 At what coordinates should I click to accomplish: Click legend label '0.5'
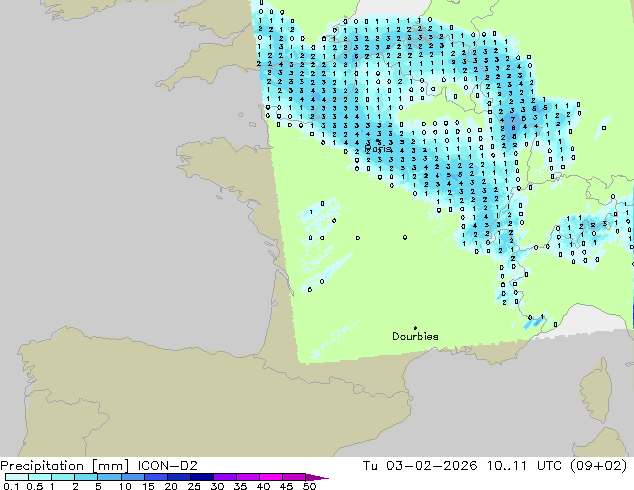click(x=35, y=486)
